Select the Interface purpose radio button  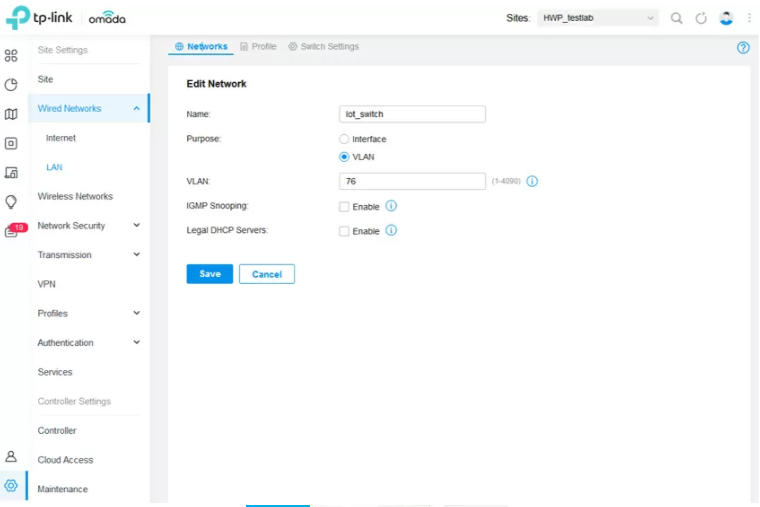[345, 139]
